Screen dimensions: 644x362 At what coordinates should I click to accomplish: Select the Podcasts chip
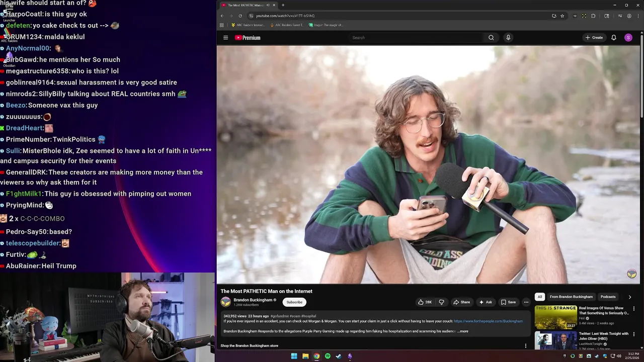click(608, 297)
